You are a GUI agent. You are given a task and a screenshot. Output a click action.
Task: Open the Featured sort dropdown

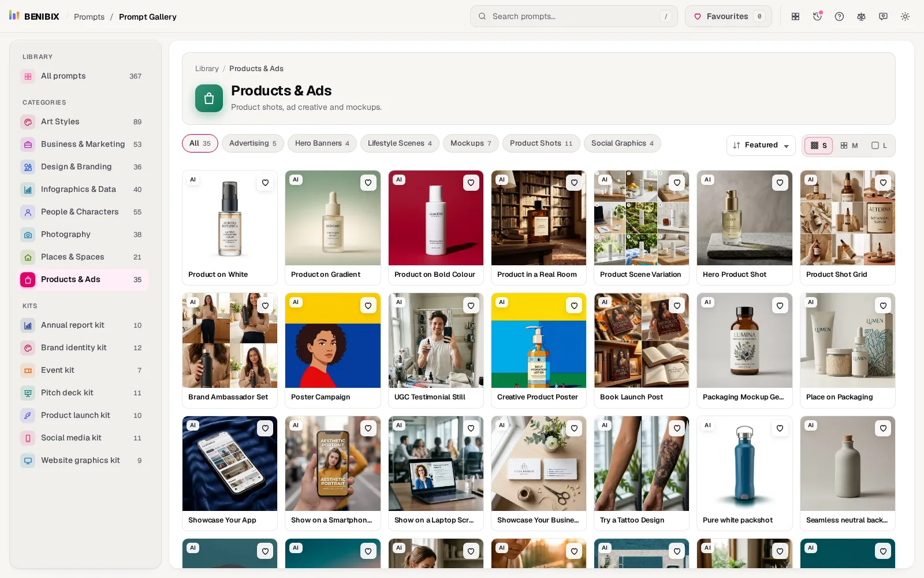(761, 145)
